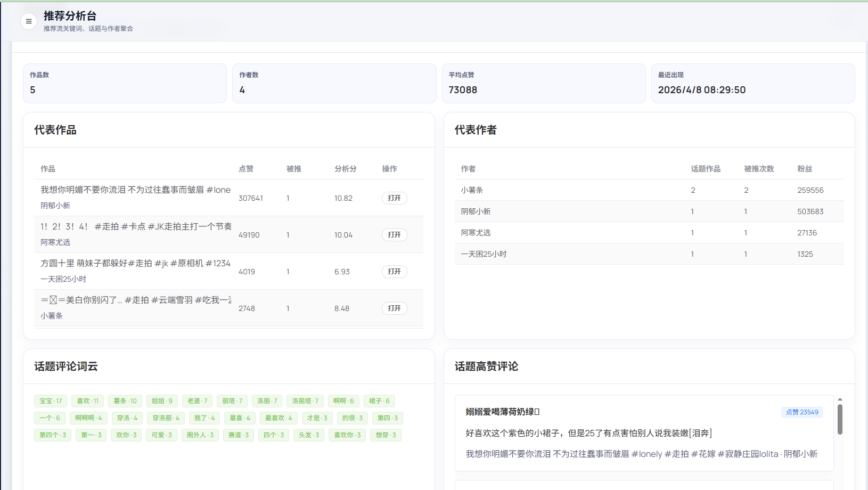Click the 平均点赞 73088 stat card
This screenshot has height=490, width=868.
(544, 84)
